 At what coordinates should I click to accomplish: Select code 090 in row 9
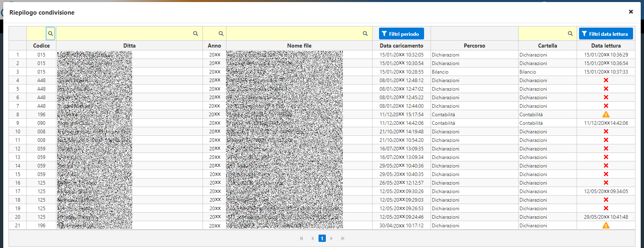pyautogui.click(x=41, y=123)
